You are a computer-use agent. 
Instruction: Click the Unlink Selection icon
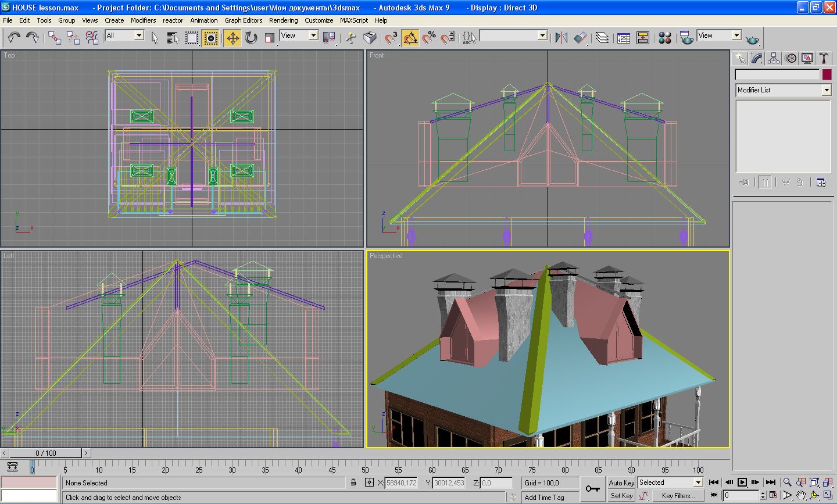coord(73,38)
